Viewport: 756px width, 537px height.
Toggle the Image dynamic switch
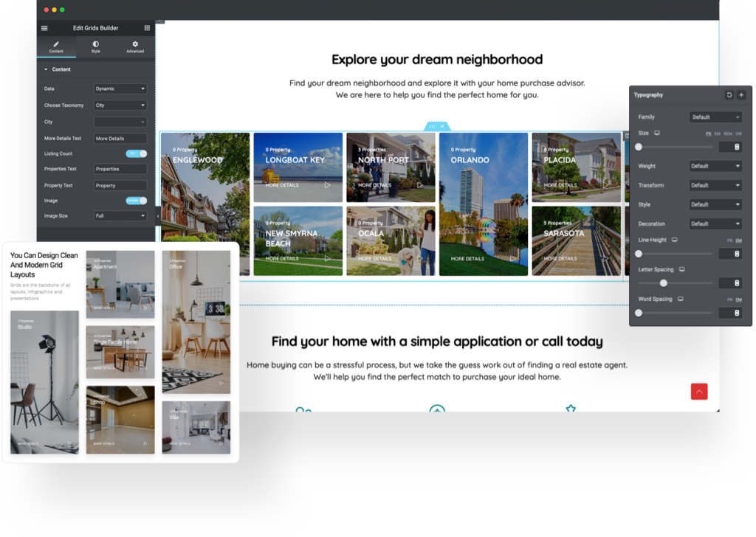tap(136, 201)
